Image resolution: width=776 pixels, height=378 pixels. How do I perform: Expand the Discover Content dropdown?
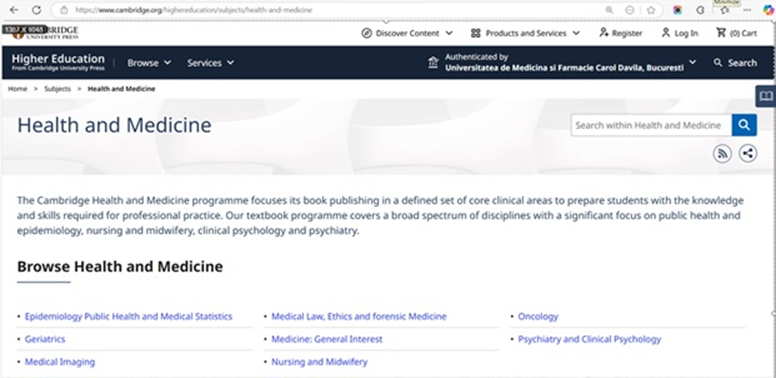click(x=407, y=33)
